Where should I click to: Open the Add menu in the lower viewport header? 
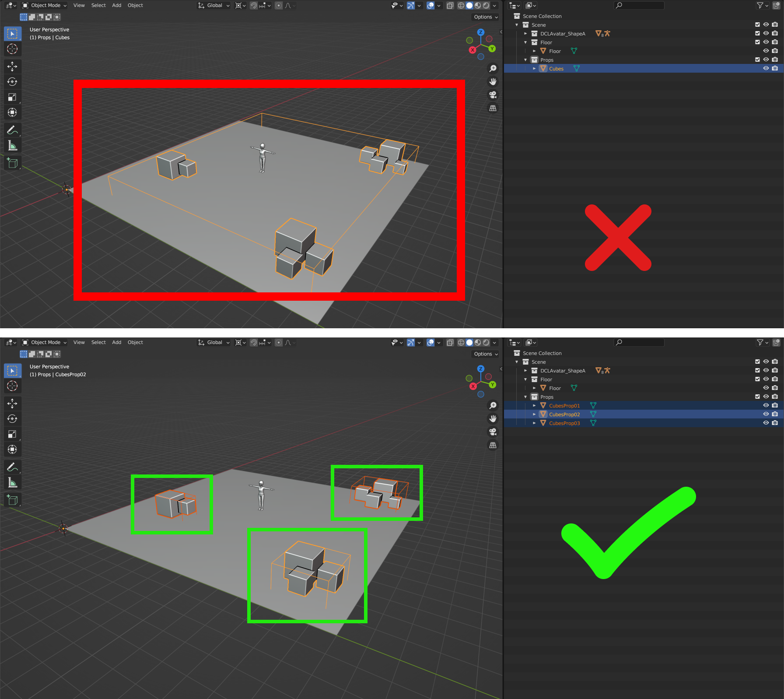[116, 342]
